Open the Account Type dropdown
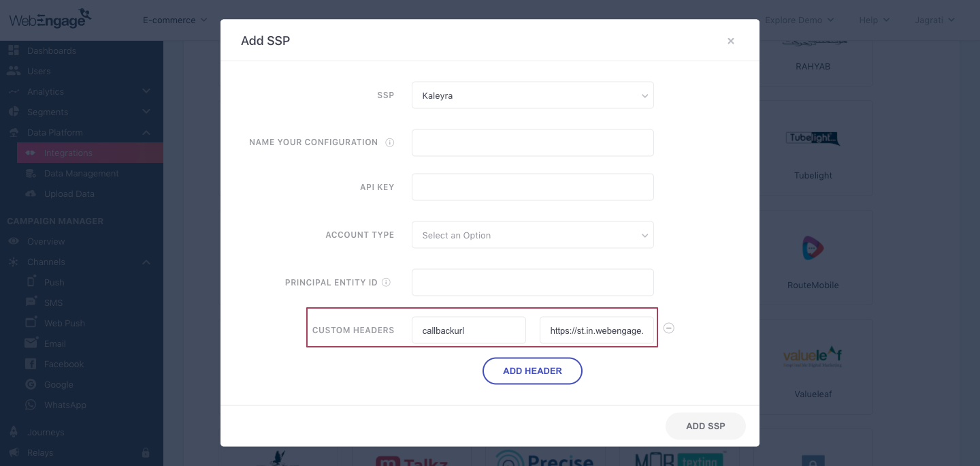Image resolution: width=980 pixels, height=466 pixels. (532, 235)
